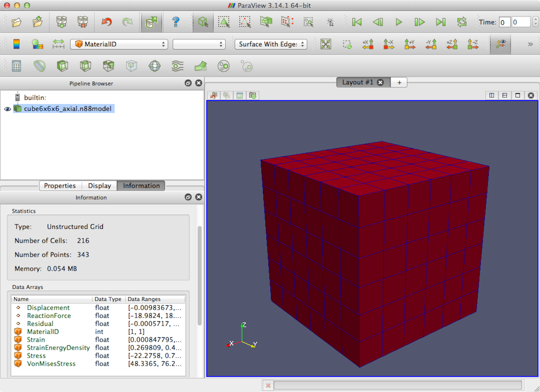Click the Redo arrow icon

128,22
